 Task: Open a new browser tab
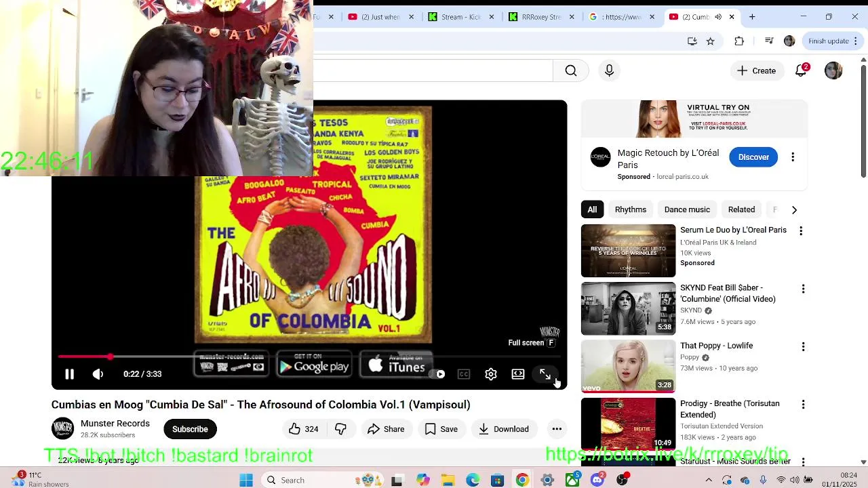click(752, 17)
